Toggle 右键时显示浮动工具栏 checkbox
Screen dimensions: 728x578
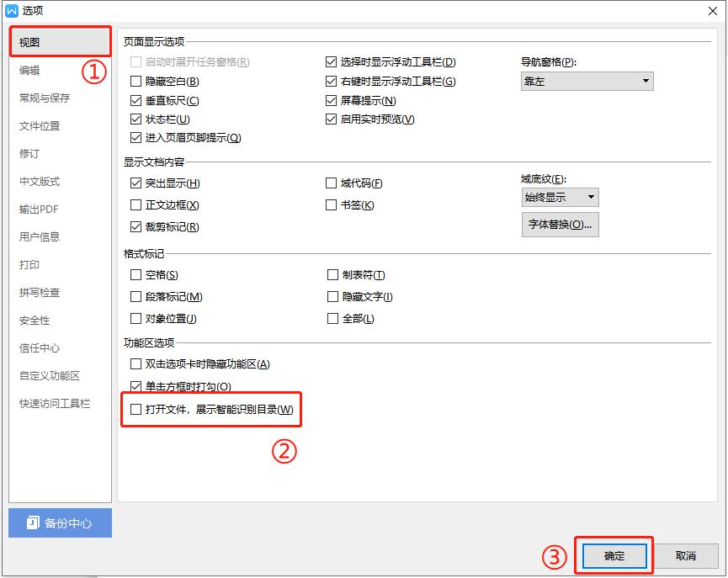click(x=331, y=82)
